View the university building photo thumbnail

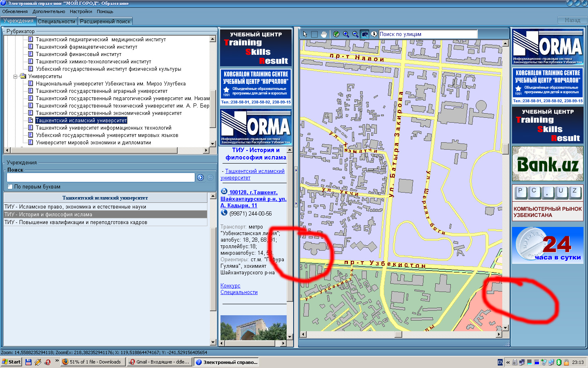tap(253, 328)
